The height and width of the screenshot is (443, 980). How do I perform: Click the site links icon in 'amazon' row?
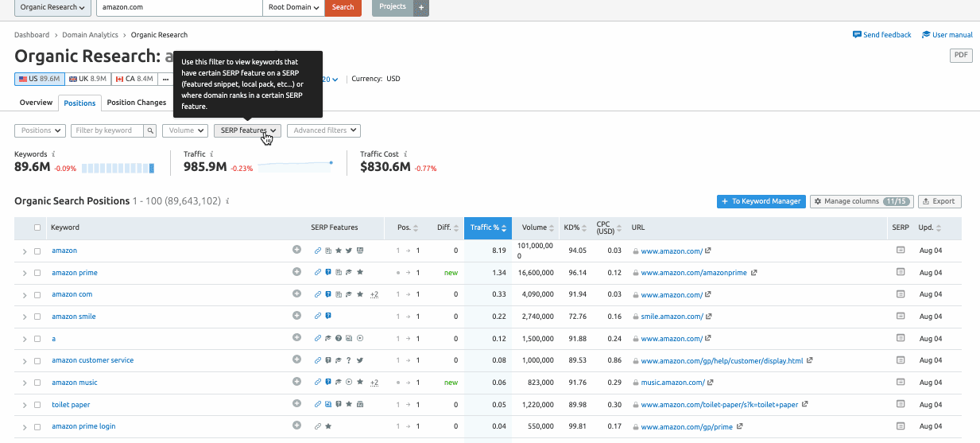pos(318,250)
